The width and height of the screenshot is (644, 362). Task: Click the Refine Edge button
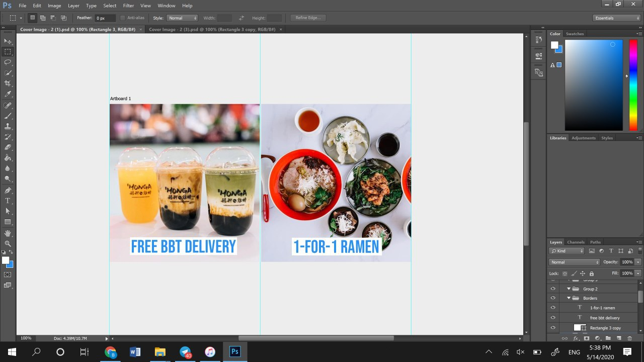308,18
